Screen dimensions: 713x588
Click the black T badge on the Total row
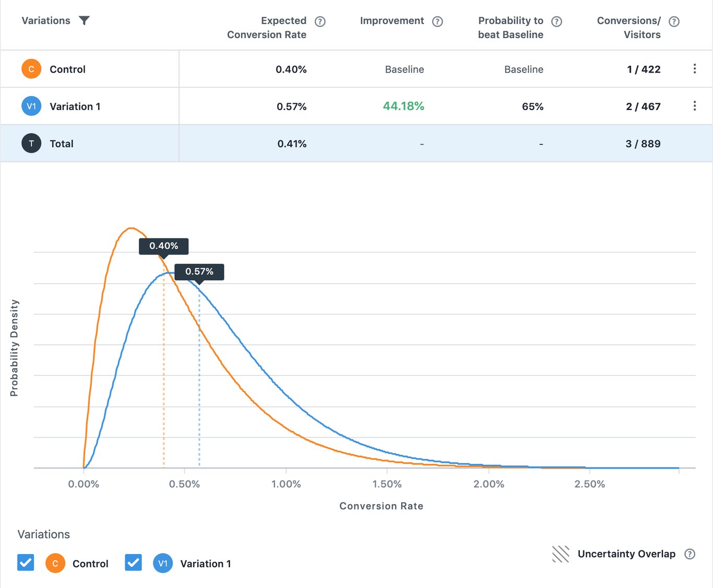point(31,143)
